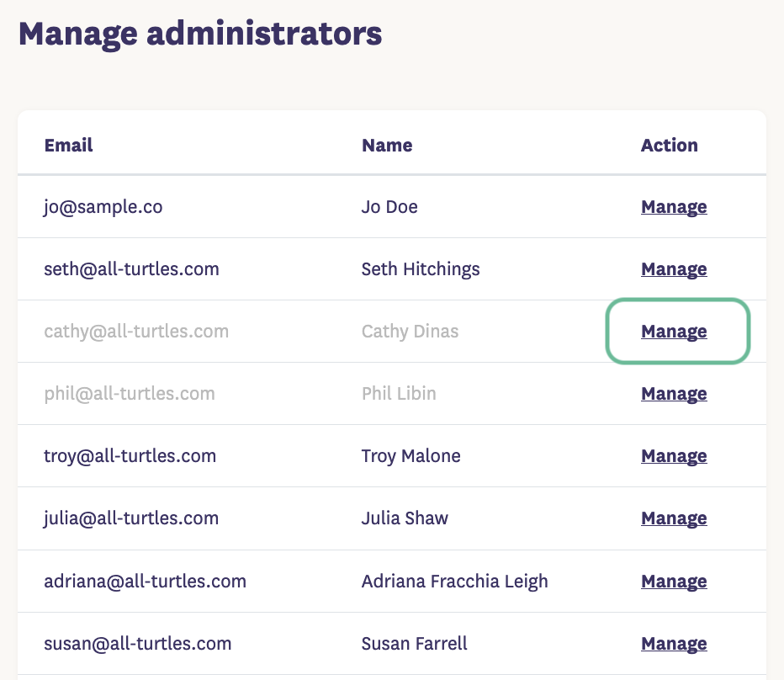Viewport: 784px width, 680px height.
Task: Select troy@all-turtles.com email text
Action: (130, 456)
